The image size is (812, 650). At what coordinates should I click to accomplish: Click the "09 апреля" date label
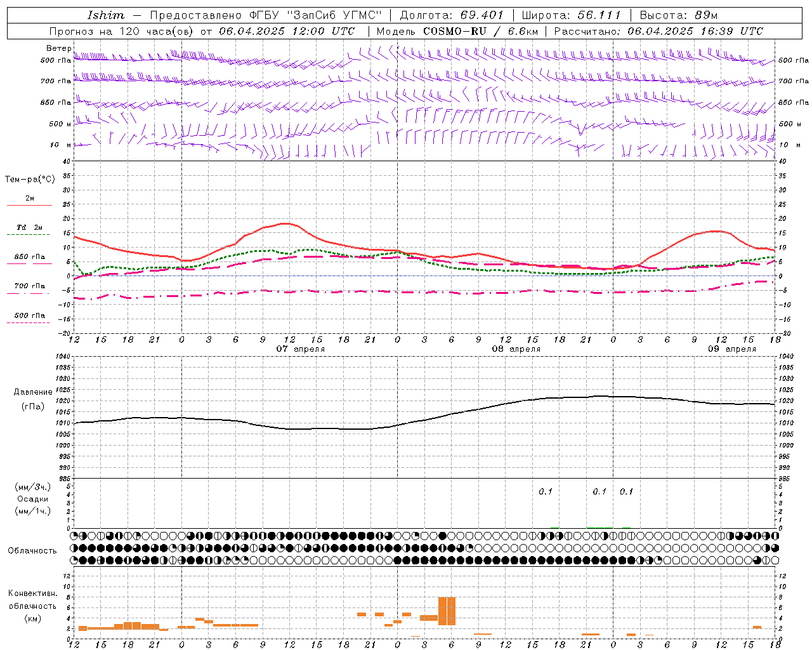(732, 349)
